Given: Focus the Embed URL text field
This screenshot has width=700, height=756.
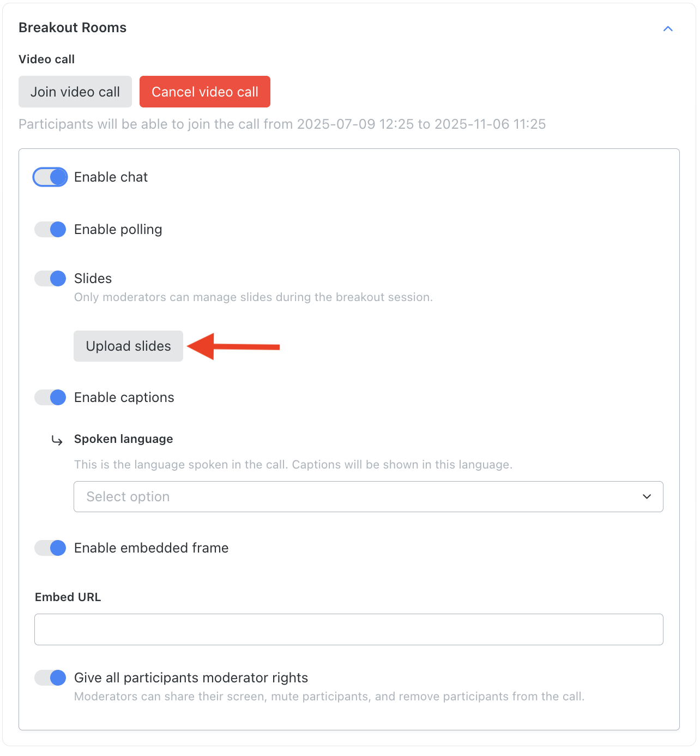Looking at the screenshot, I should [x=349, y=629].
